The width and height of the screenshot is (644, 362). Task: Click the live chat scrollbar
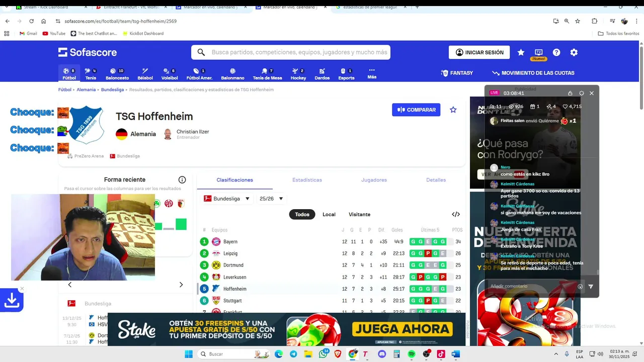point(598,273)
